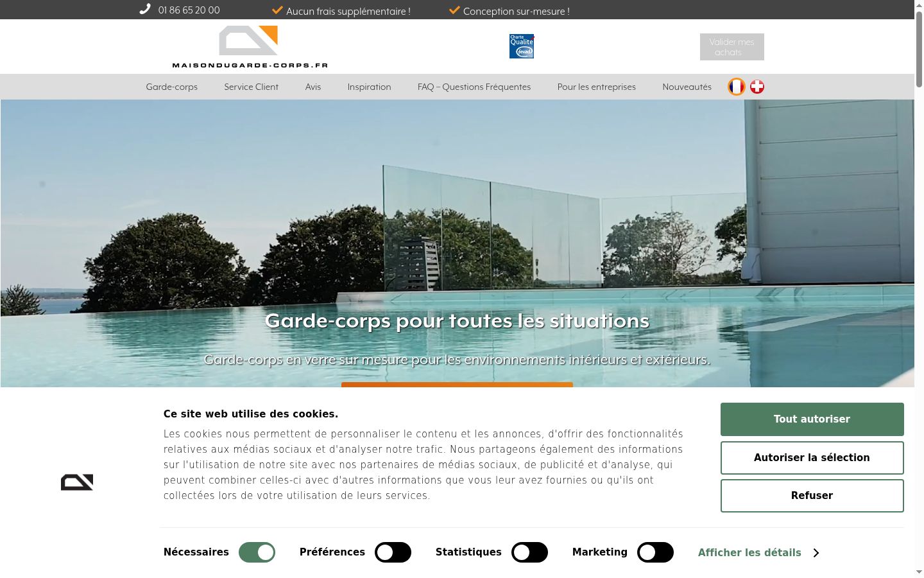Enable the Marketing cookie switch

pos(655,552)
